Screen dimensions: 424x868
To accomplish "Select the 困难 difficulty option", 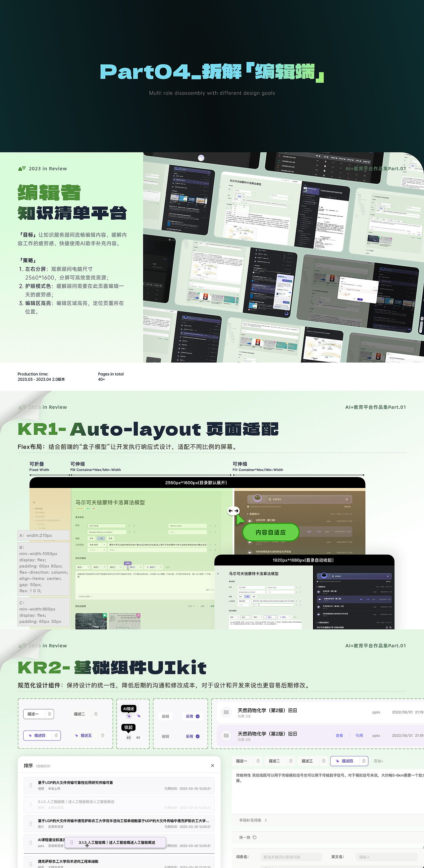I will click(x=110, y=538).
